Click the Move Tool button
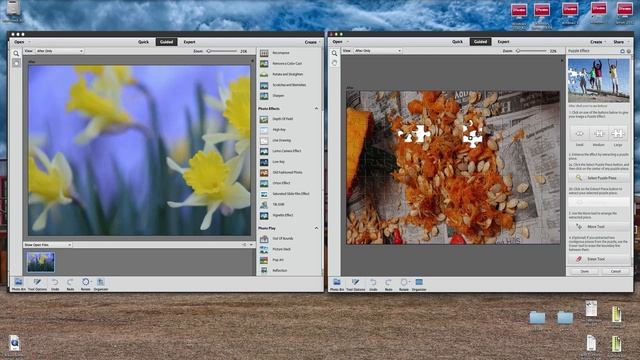Viewport: 640px width, 360px height. coord(599,227)
